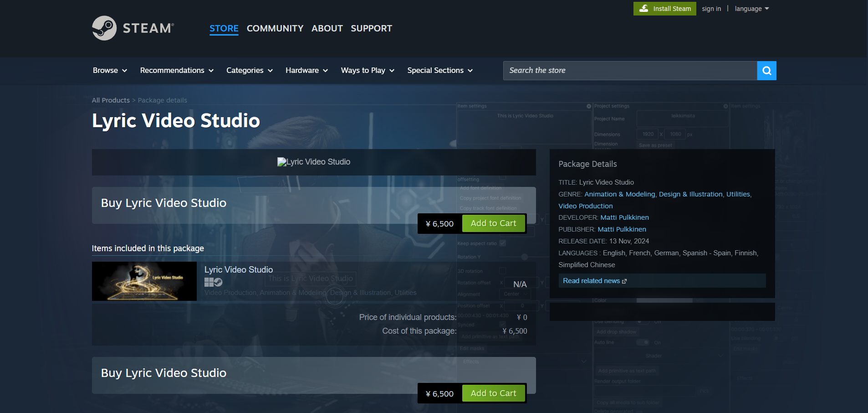868x413 pixels.
Task: Click the Steam logo in the header
Action: pyautogui.click(x=133, y=28)
